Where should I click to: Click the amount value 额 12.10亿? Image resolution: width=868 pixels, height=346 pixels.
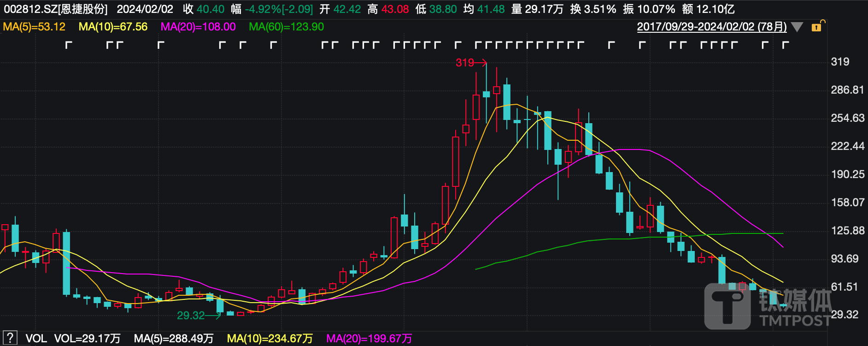[708, 9]
